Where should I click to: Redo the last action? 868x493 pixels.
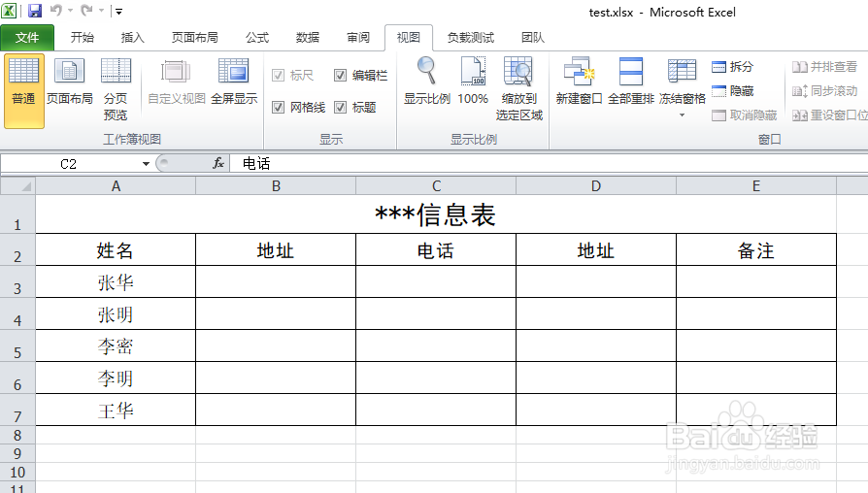tap(87, 10)
